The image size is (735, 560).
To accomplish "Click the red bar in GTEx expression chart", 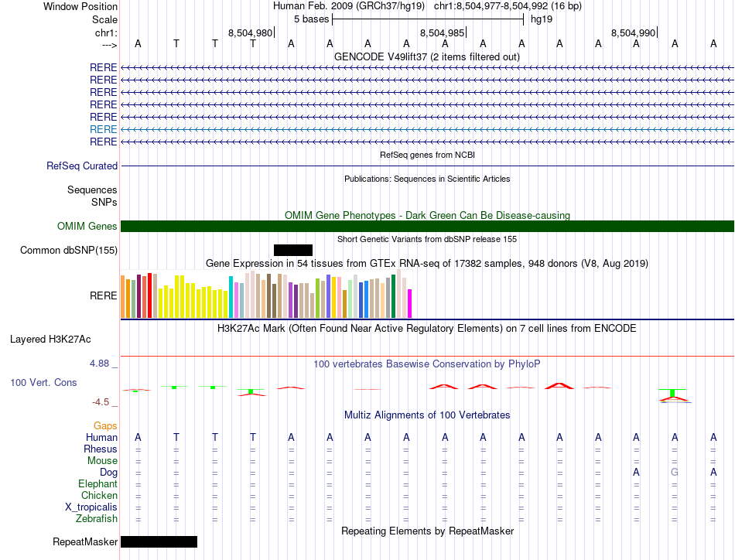I will click(x=149, y=295).
